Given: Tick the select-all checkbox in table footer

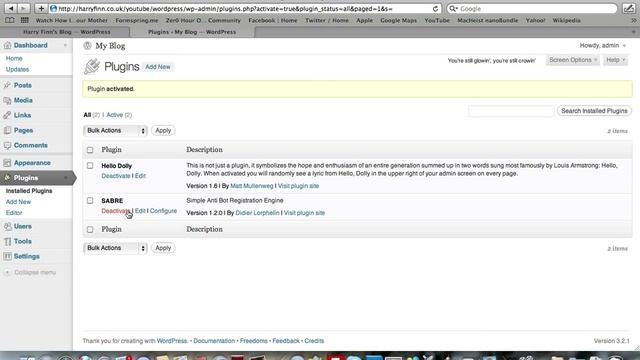Looking at the screenshot, I should (x=90, y=229).
